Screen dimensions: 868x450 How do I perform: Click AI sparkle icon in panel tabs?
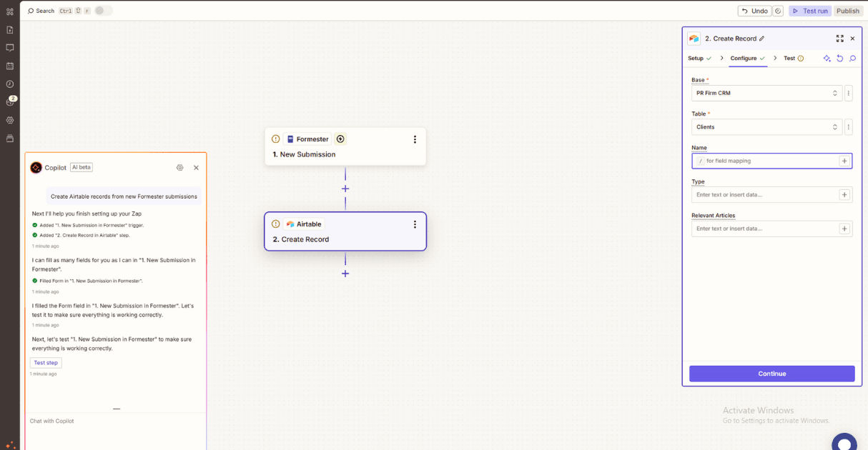point(827,59)
